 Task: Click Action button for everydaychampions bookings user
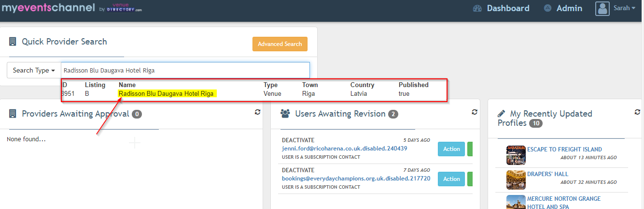451,179
